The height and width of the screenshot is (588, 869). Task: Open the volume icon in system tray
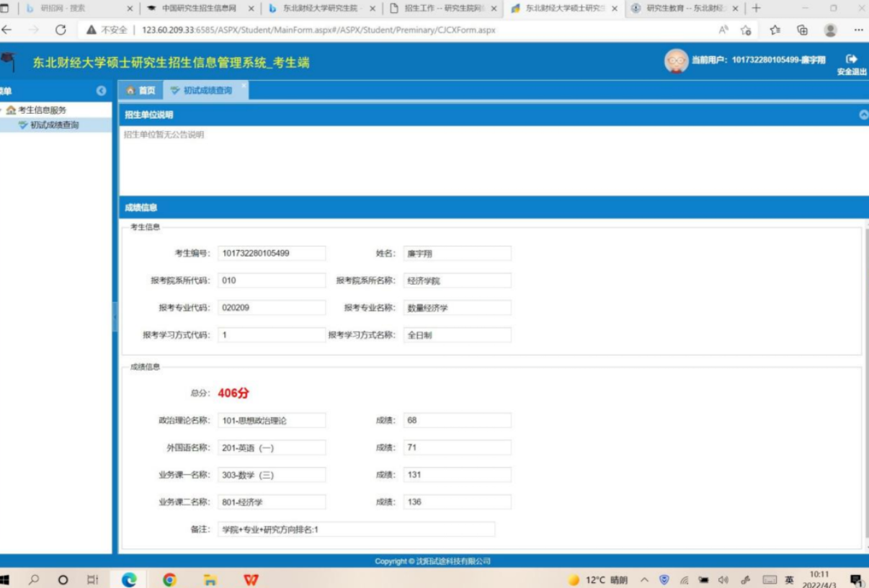click(x=723, y=580)
